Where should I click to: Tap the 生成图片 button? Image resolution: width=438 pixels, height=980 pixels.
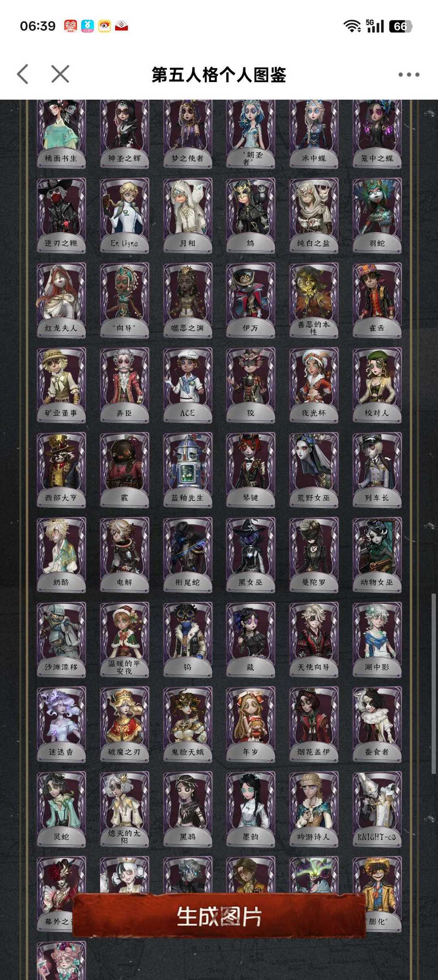click(219, 917)
